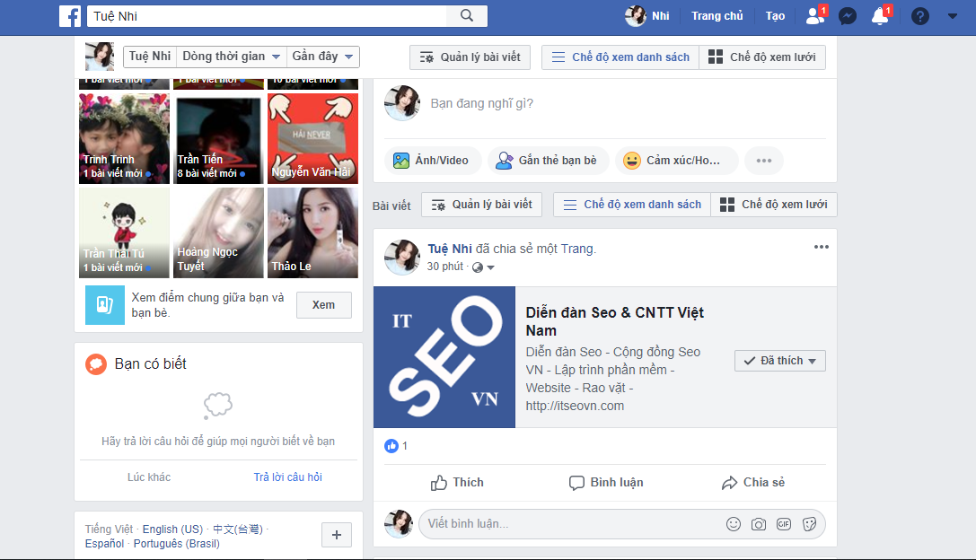Viewport: 976px width, 560px height.
Task: Attach photo via camera icon in comment
Action: pos(759,524)
